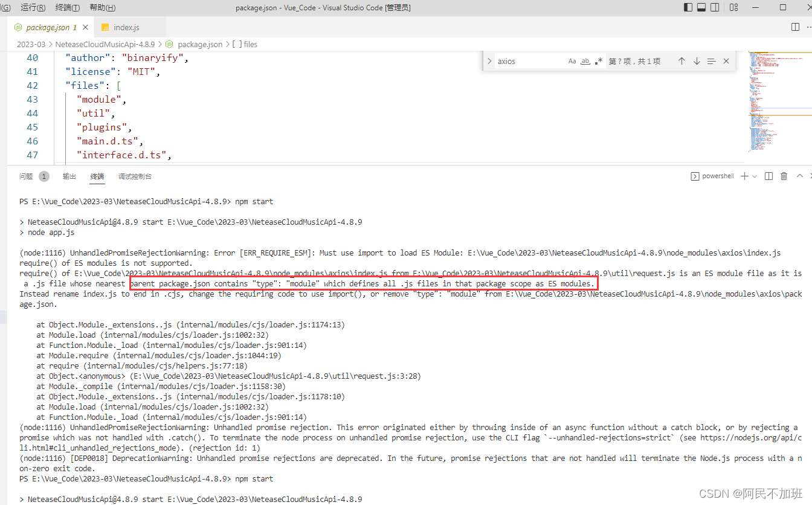
Task: Toggle match case (Aa) in find widget
Action: tap(572, 60)
